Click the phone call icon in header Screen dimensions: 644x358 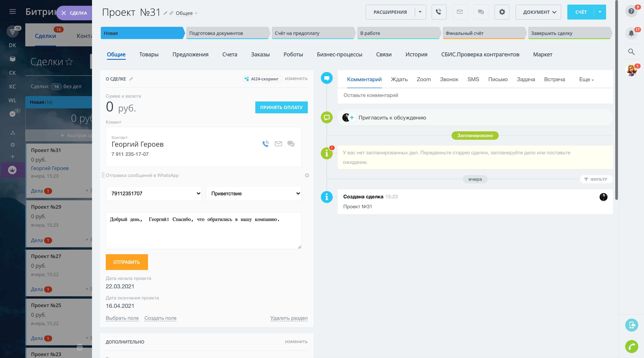tap(439, 12)
